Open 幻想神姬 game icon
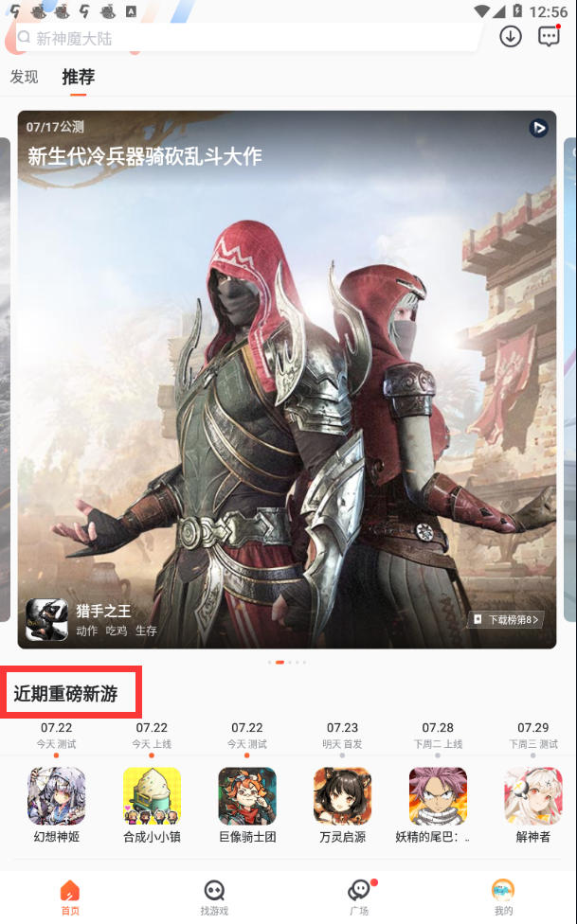 (57, 795)
